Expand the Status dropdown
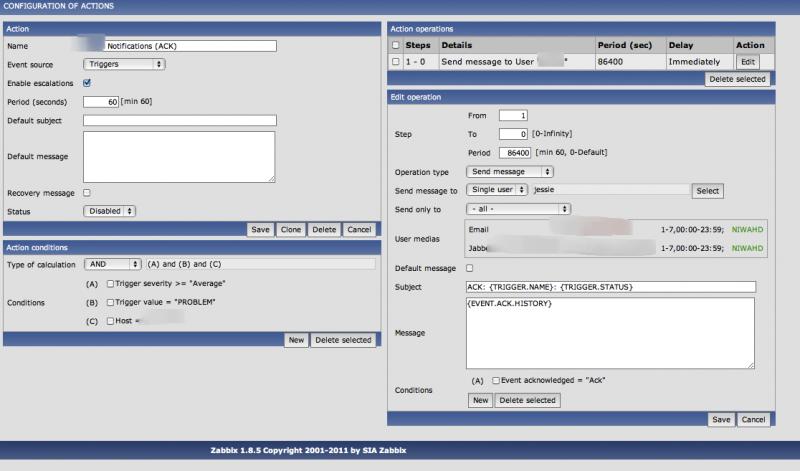 [109, 211]
